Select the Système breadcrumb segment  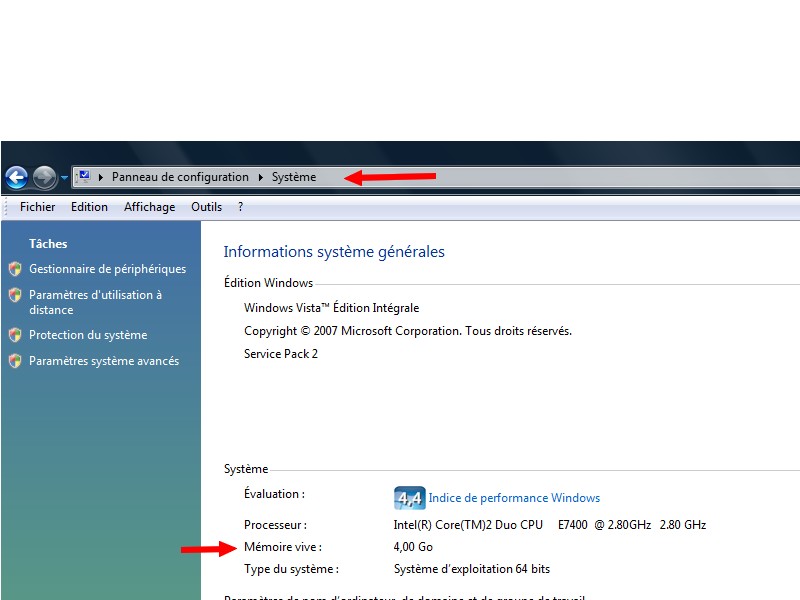294,177
